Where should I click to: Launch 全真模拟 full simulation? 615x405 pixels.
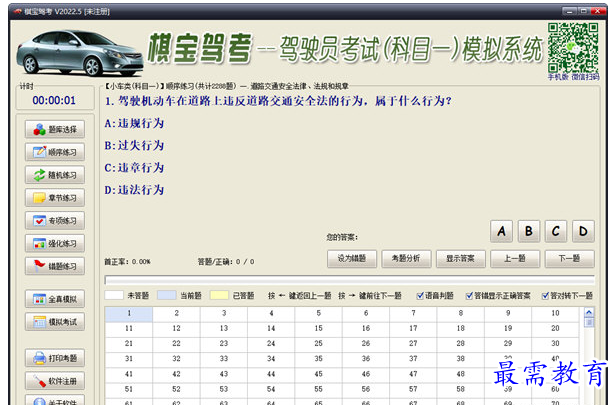(x=55, y=299)
